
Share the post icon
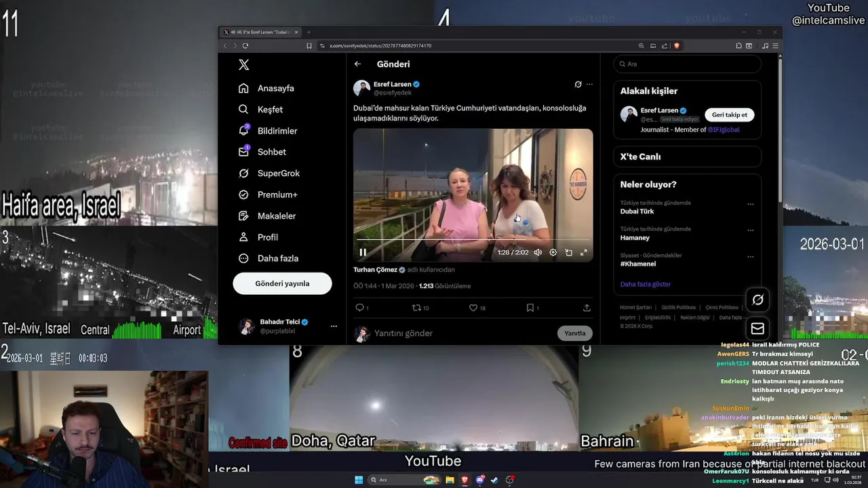tap(587, 308)
